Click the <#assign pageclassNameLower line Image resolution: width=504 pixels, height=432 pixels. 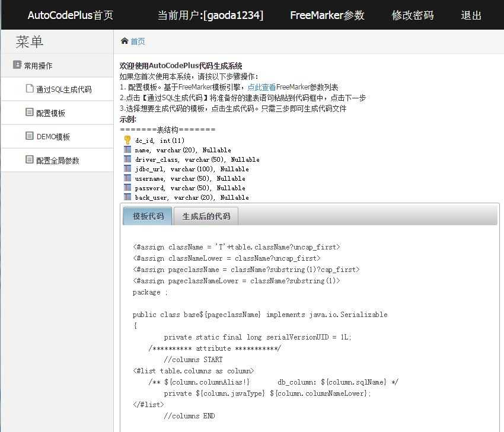pyautogui.click(x=236, y=281)
